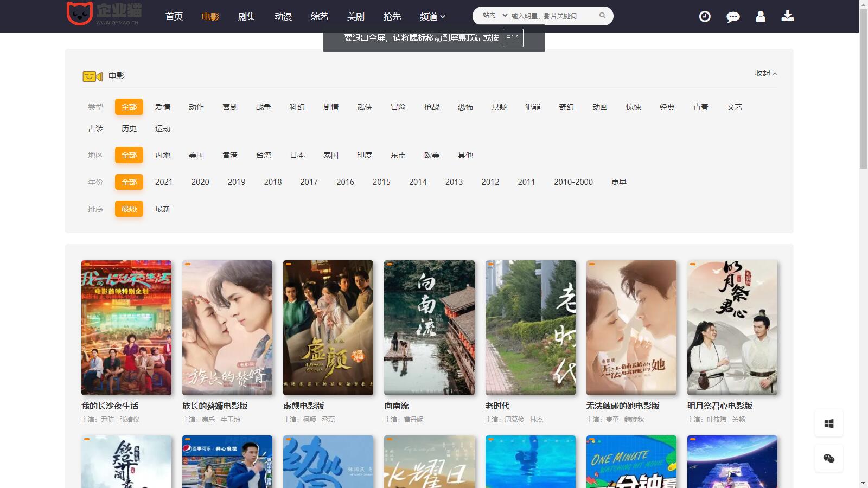Click the Windows client floating icon
868x488 pixels.
click(829, 423)
